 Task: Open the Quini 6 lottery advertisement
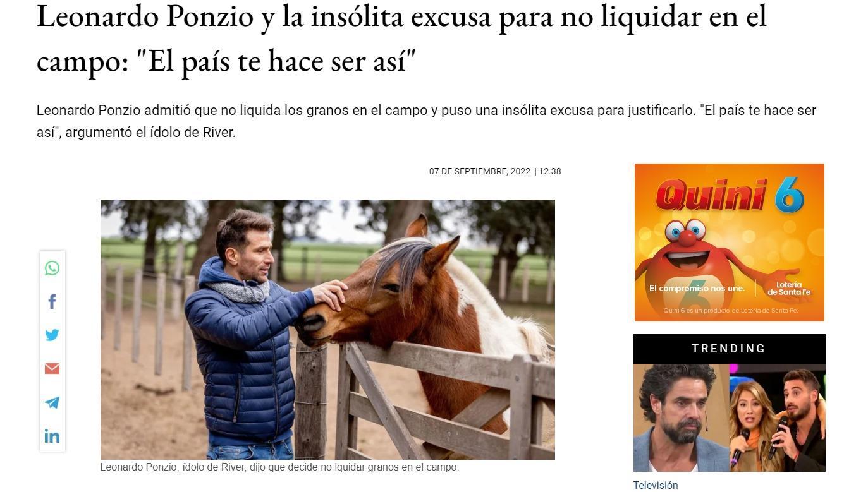tap(729, 243)
